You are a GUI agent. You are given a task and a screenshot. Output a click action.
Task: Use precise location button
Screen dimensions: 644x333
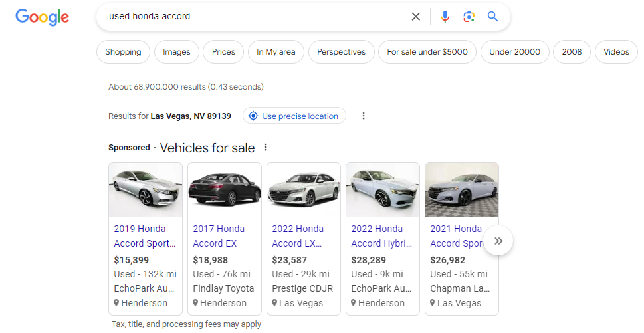(294, 116)
